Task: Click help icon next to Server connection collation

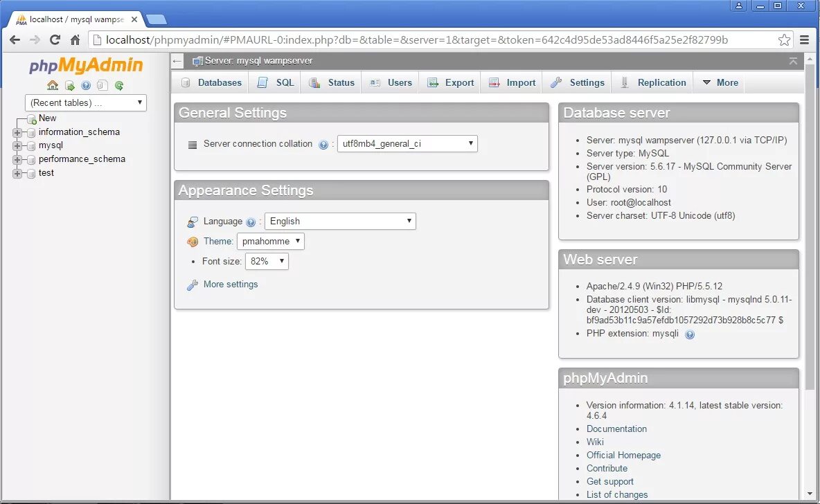Action: pos(323,145)
